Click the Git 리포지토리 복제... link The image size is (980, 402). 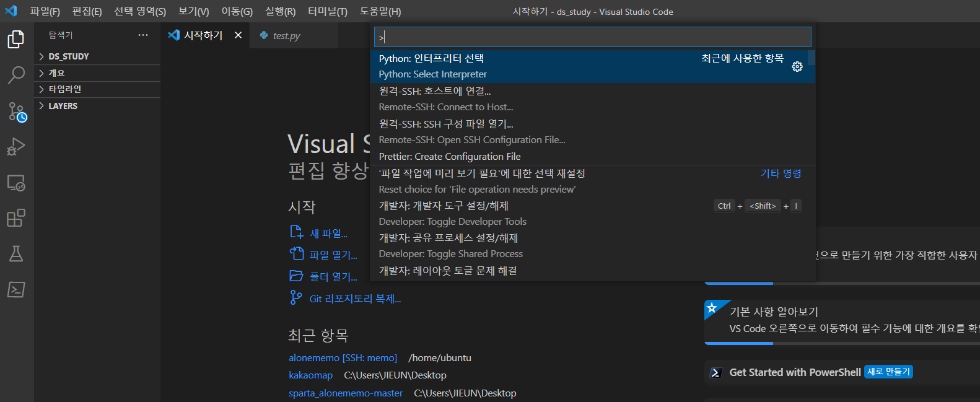pos(355,299)
